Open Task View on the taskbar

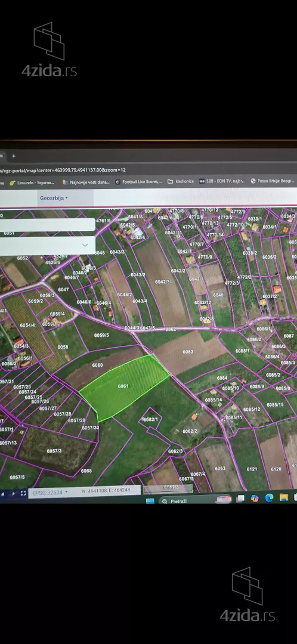coord(241,498)
